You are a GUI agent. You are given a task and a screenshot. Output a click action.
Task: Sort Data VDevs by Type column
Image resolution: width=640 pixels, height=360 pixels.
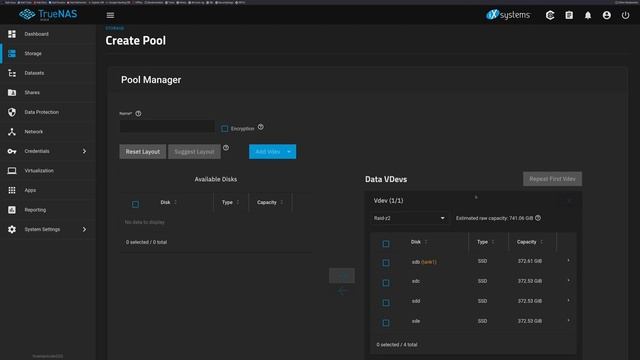tap(486, 242)
